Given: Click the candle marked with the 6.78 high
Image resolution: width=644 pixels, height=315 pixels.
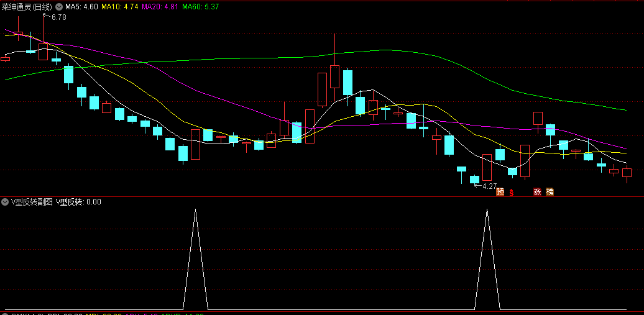Looking at the screenshot, I should coord(43,52).
